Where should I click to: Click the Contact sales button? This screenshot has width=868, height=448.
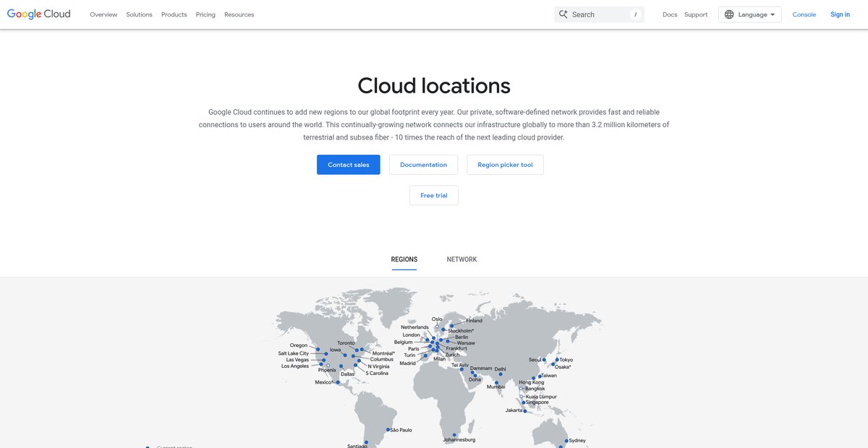tap(349, 165)
